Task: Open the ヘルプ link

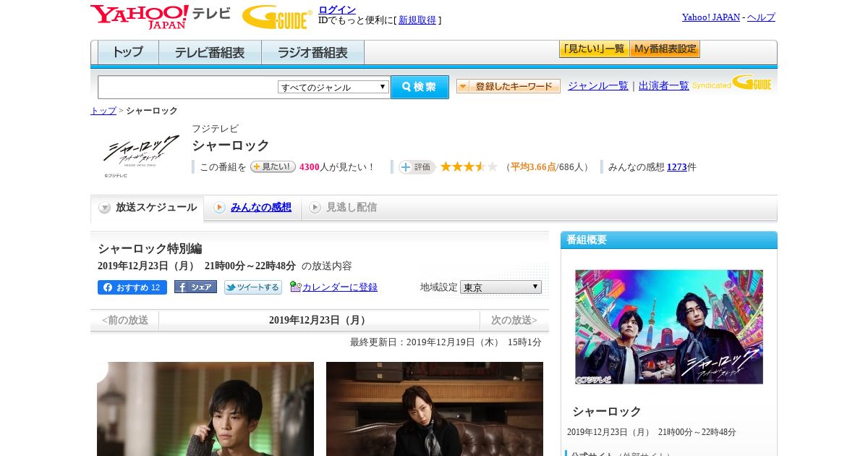Action: pyautogui.click(x=761, y=17)
